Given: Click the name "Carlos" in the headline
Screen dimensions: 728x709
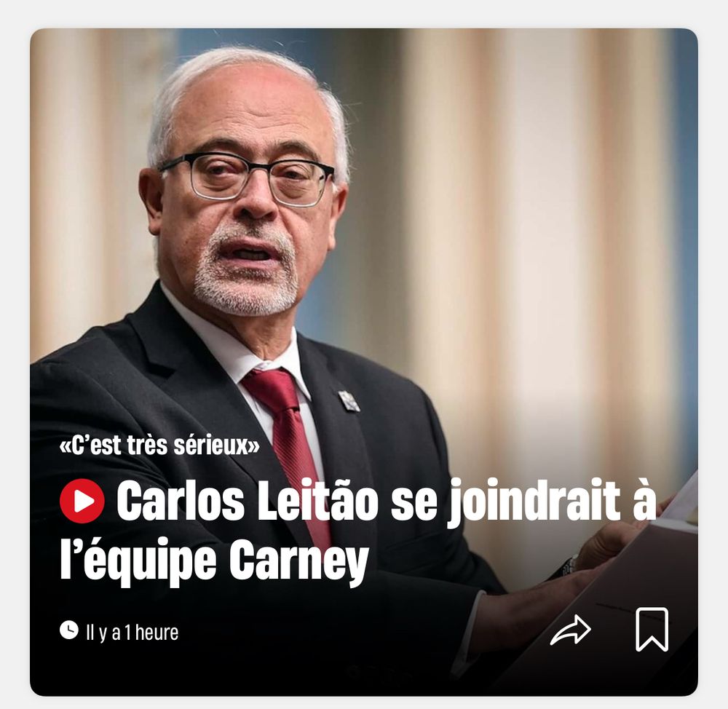Looking at the screenshot, I should click(x=180, y=501).
